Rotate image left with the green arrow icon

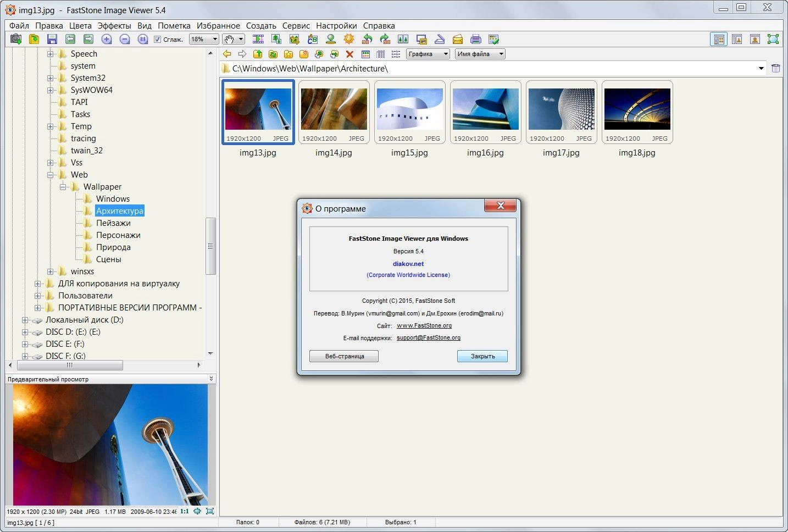point(367,39)
